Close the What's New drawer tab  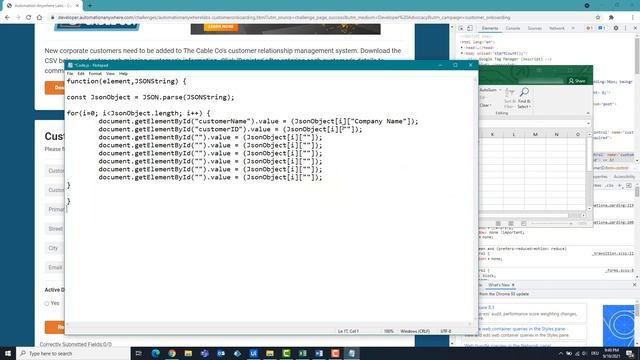(x=513, y=285)
